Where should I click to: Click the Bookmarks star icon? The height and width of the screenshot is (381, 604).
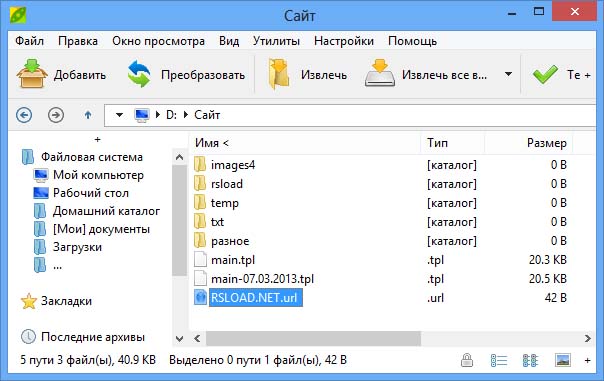pos(29,301)
